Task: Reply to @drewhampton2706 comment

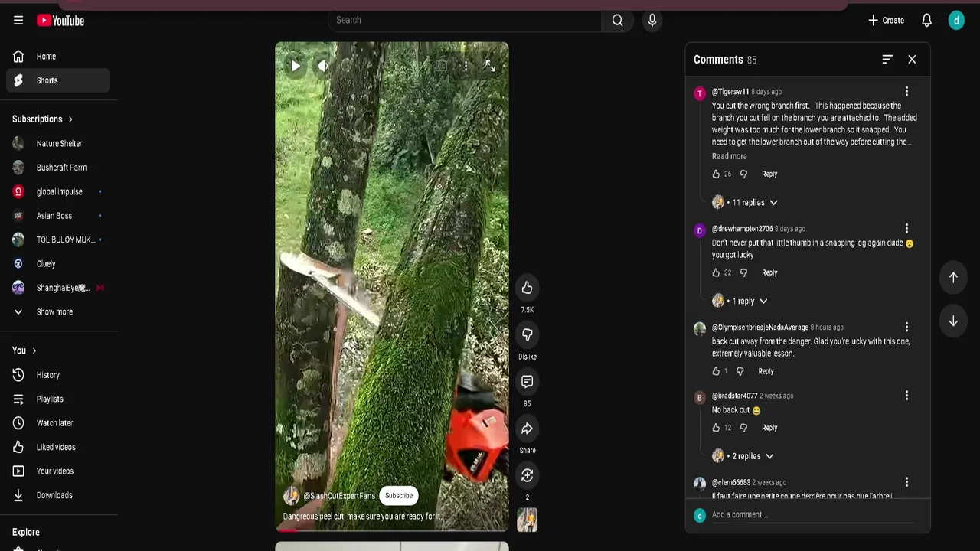Action: [769, 273]
